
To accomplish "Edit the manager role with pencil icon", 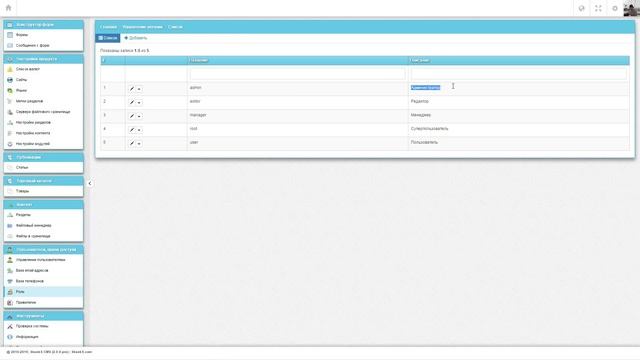I will 131,116.
